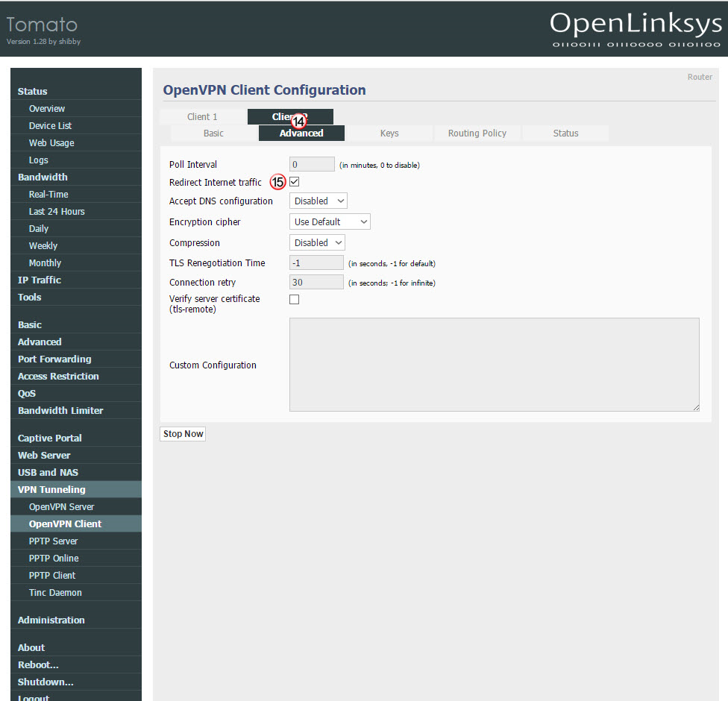Open OpenVPN Client in the sidebar
This screenshot has width=728, height=701.
(76, 524)
